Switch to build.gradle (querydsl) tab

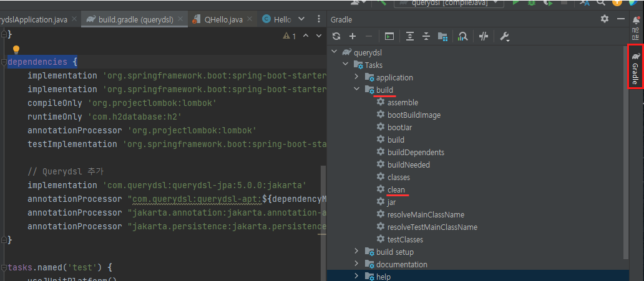(x=135, y=20)
